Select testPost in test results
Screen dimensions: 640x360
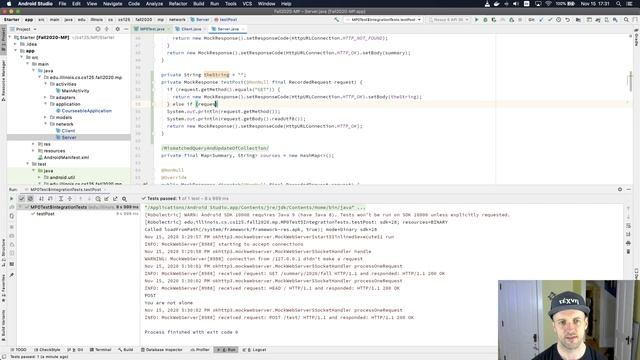[x=45, y=214]
